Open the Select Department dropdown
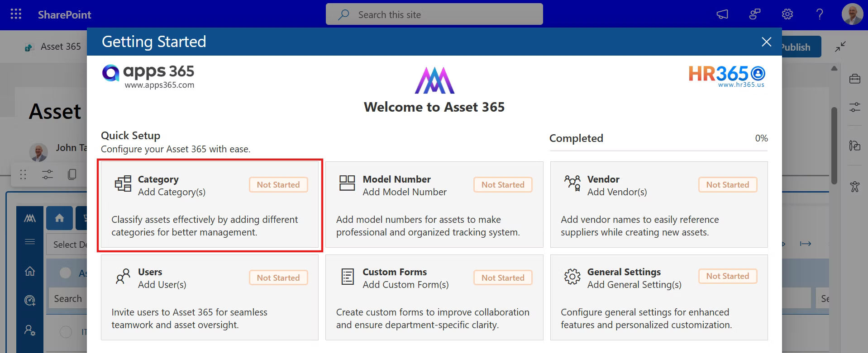Image resolution: width=868 pixels, height=353 pixels. (67, 245)
